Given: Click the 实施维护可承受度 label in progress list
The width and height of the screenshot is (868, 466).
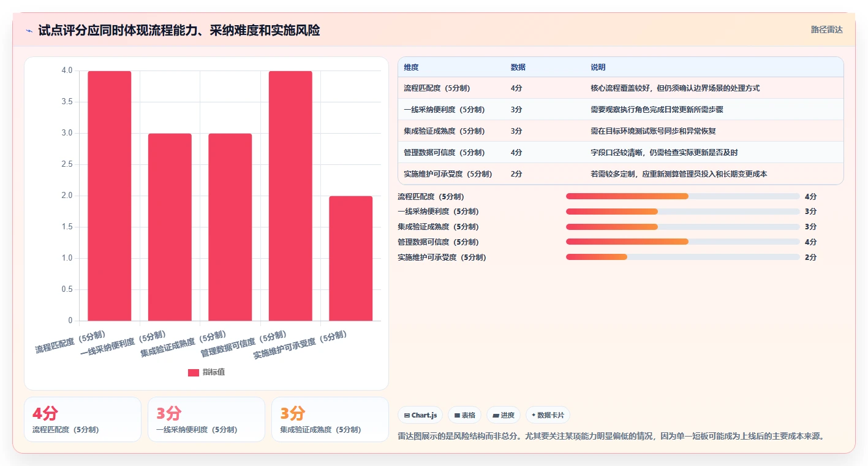Looking at the screenshot, I should point(442,258).
